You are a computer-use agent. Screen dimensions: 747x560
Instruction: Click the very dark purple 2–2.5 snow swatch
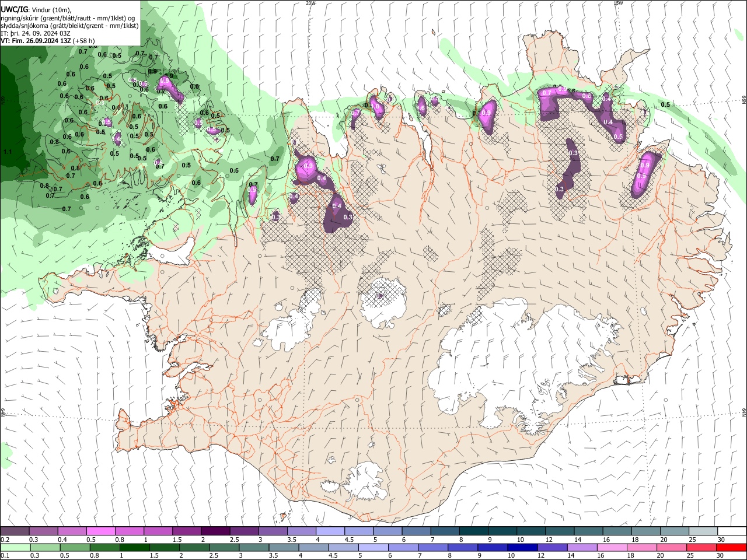215,531
